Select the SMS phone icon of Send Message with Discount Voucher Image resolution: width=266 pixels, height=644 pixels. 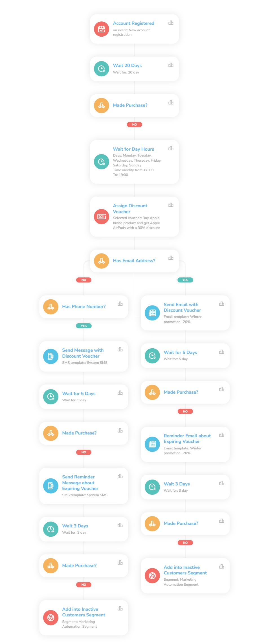pos(51,356)
